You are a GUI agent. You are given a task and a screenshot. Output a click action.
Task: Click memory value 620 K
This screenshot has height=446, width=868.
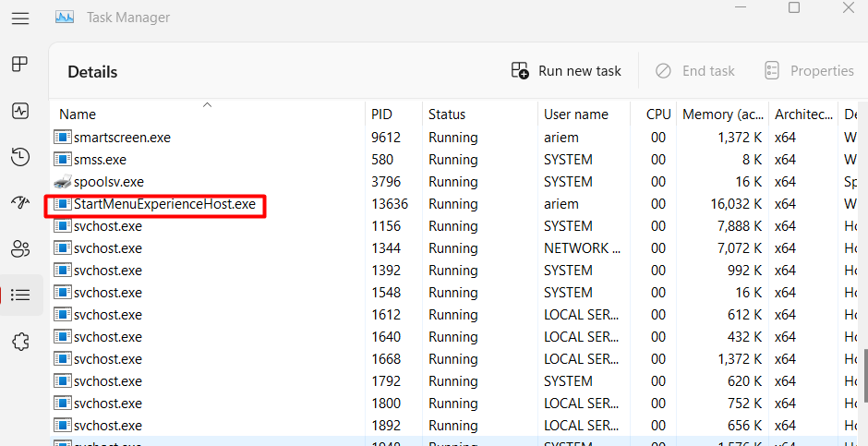[745, 380]
